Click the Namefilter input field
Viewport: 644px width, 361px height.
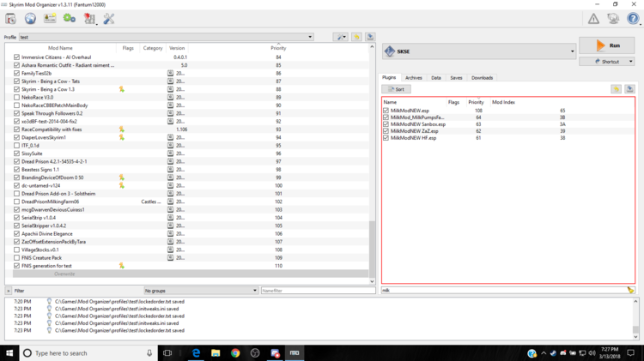point(319,291)
